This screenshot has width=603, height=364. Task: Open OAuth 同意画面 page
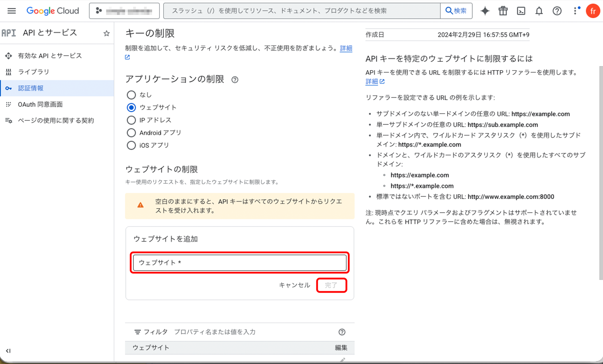click(x=40, y=105)
